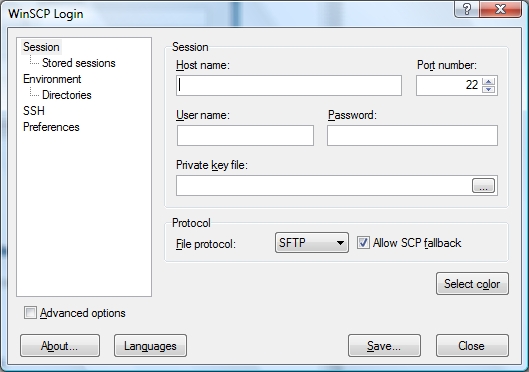Decrease port number with down arrow
This screenshot has width=529, height=372.
489,90
